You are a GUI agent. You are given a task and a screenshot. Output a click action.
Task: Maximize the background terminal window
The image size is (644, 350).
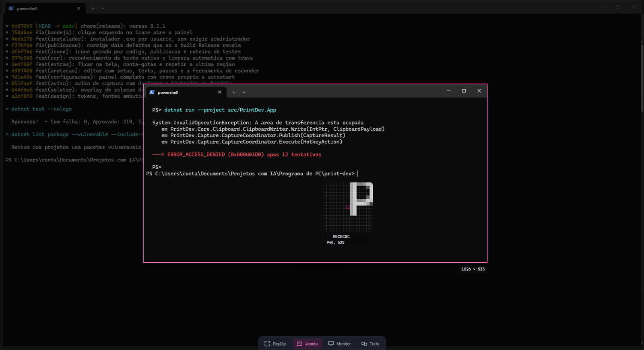click(x=618, y=7)
